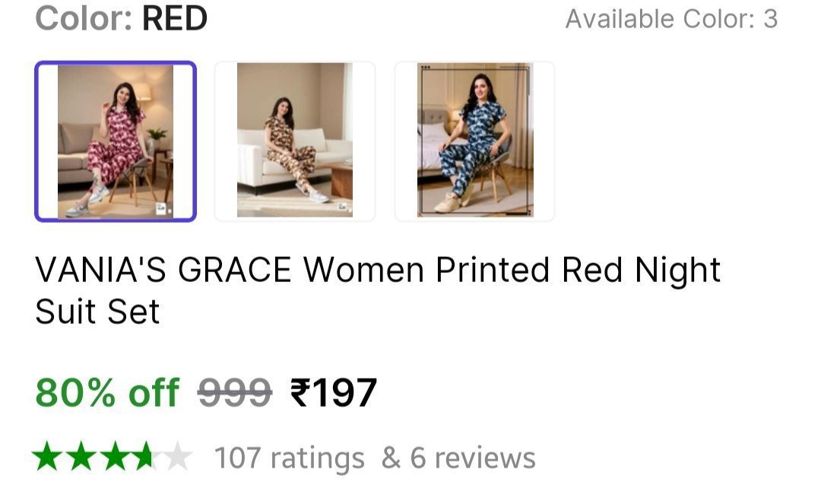Click the empty grey fifth star

pyautogui.click(x=177, y=458)
